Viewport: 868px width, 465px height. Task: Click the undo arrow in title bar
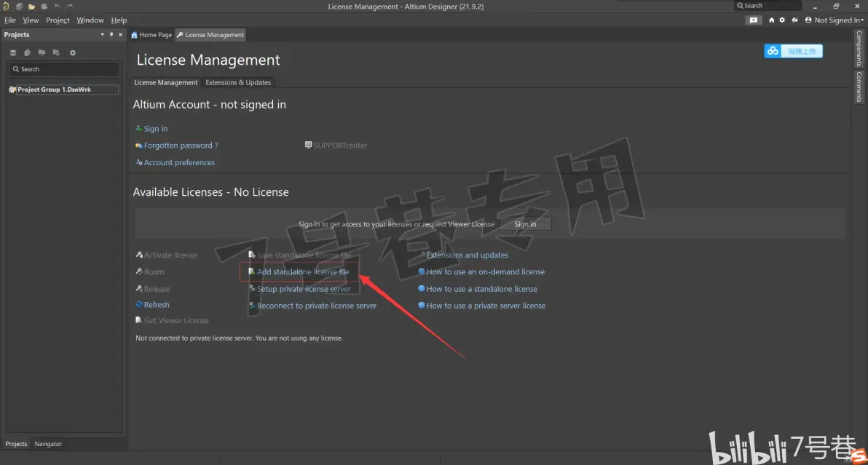57,6
